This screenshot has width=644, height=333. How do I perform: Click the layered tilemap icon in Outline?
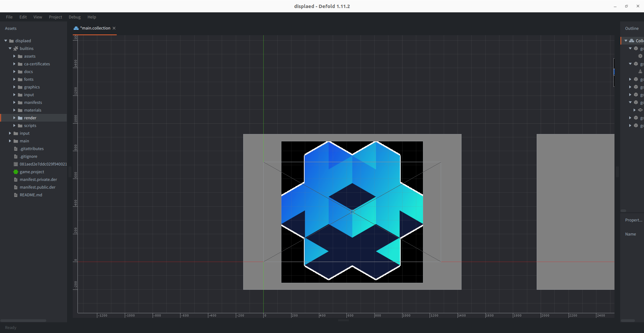(640, 110)
